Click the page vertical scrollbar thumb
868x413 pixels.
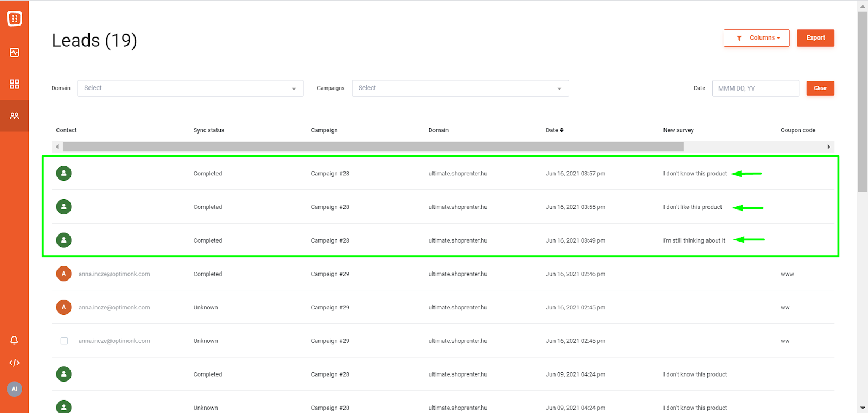pyautogui.click(x=863, y=102)
